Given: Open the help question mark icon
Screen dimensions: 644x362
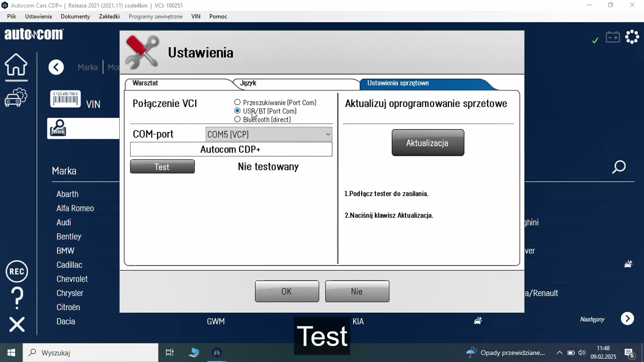Looking at the screenshot, I should click(x=17, y=298).
